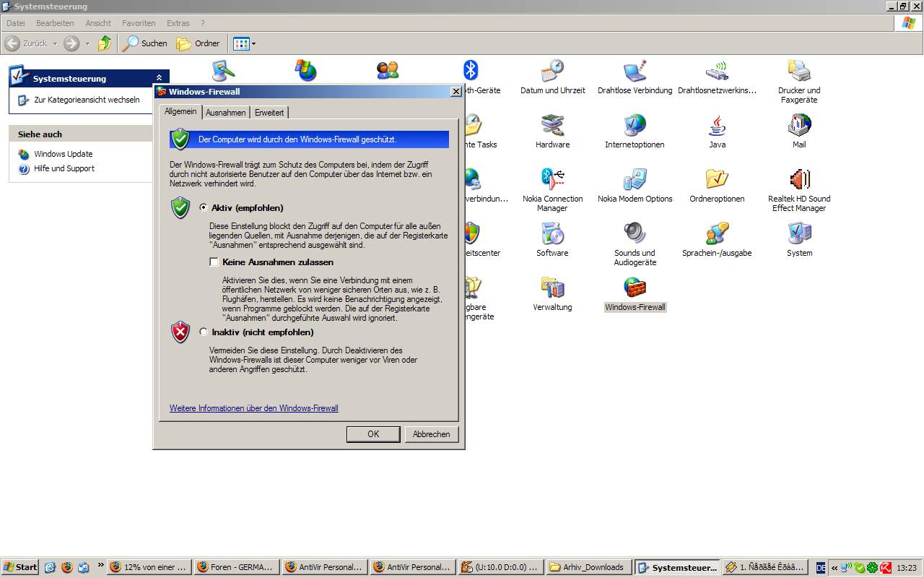The image size is (924, 578).
Task: Open the Mail control panel icon
Action: (x=799, y=131)
